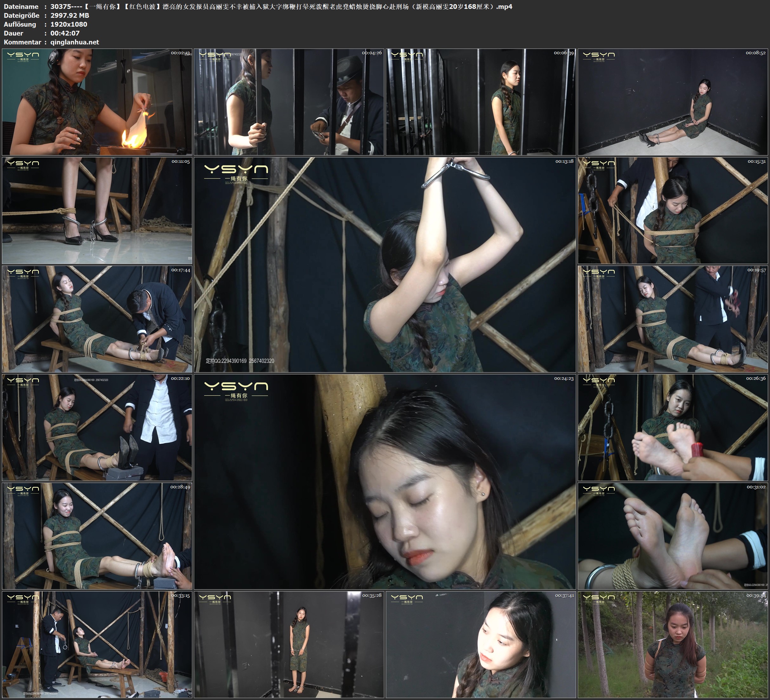The image size is (770, 700).
Task: Click the qinglanhua.net comment text
Action: (75, 42)
